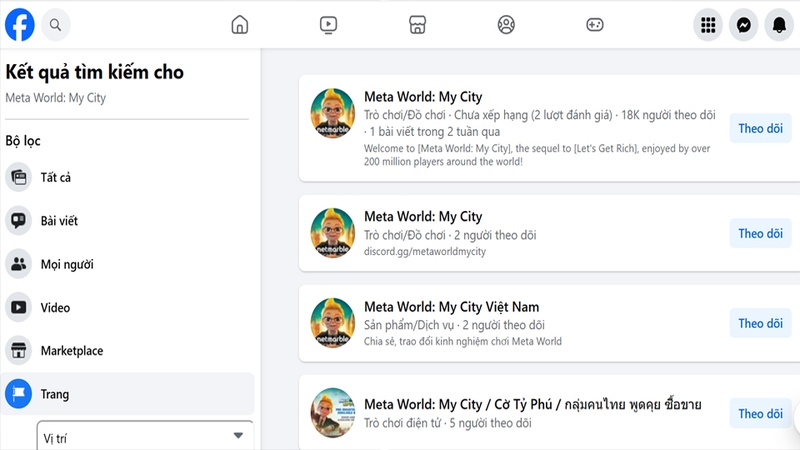Click the 'Kết quả tìm kiếm cho' heading
Image resolution: width=800 pixels, height=450 pixels.
pyautogui.click(x=94, y=72)
